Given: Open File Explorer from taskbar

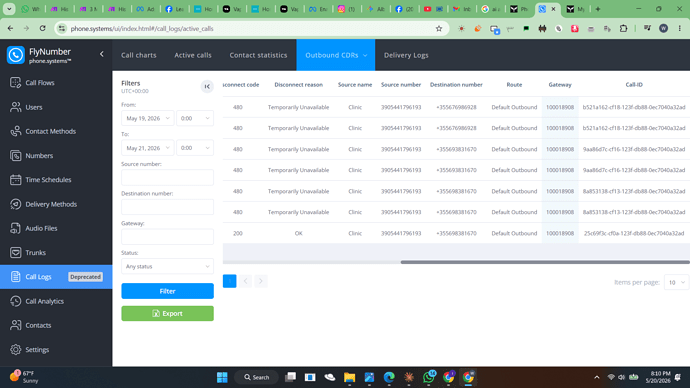Looking at the screenshot, I should pyautogui.click(x=349, y=377).
